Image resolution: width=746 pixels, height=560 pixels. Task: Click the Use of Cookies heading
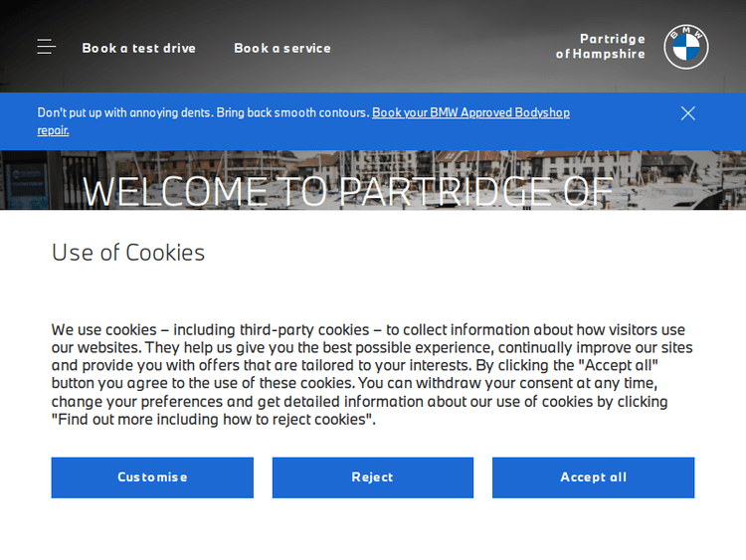[128, 253]
